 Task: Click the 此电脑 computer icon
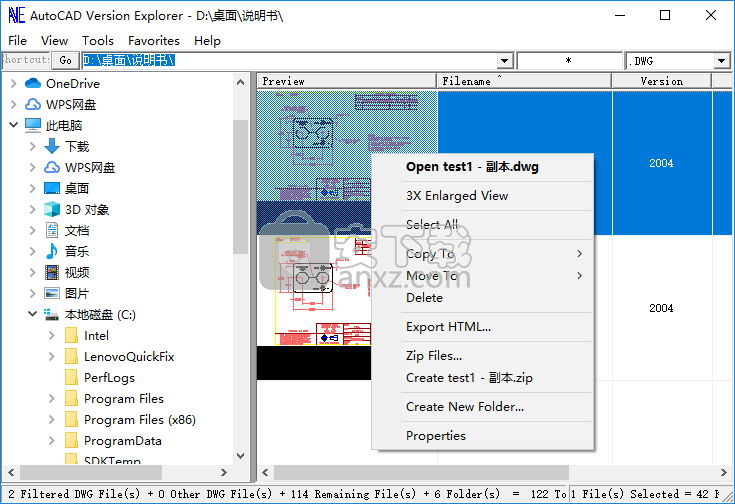(33, 125)
